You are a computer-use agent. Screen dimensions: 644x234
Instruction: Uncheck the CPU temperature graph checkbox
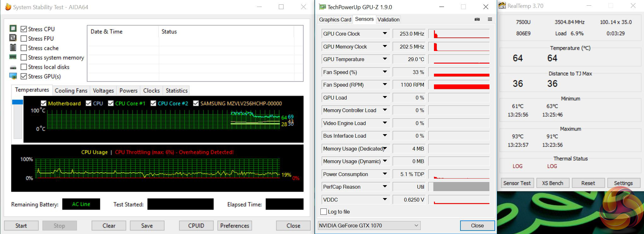[89, 103]
